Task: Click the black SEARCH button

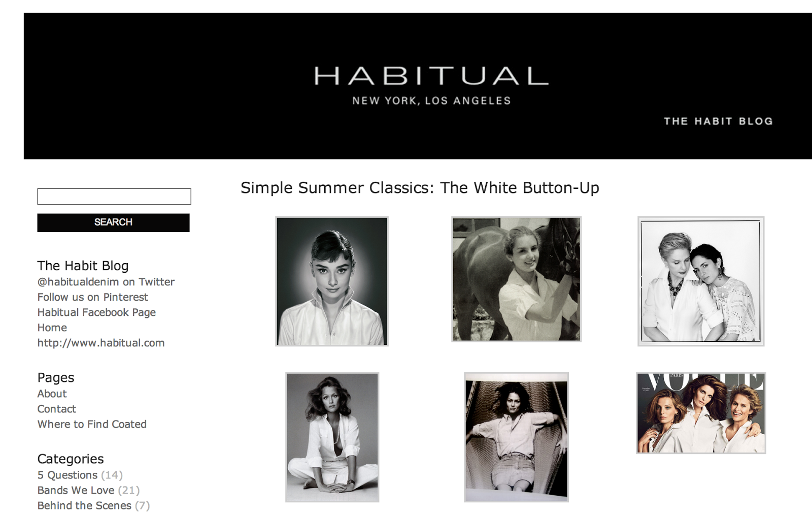Action: point(113,222)
